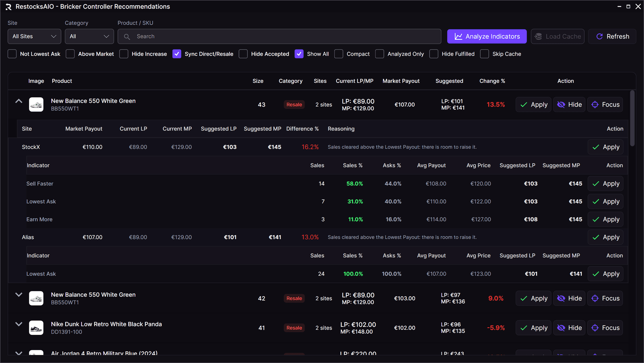Hide the New Balance size 42 row
Image resolution: width=644 pixels, height=363 pixels.
(569, 298)
